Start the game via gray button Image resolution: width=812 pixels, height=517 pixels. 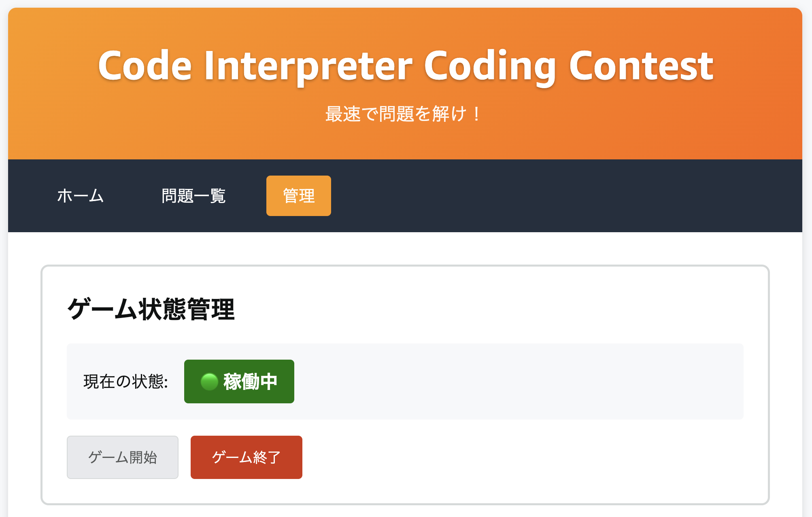coord(123,457)
